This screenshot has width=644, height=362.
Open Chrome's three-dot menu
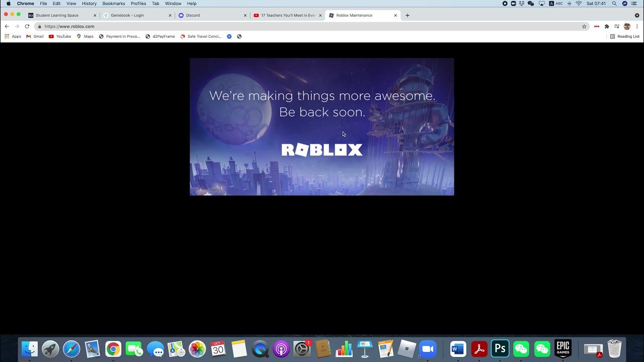point(637,26)
